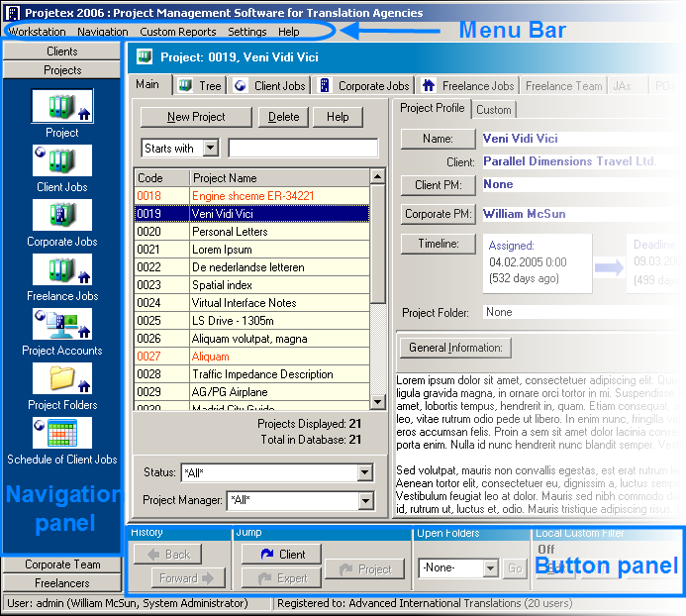Open the Project icon in navigation panel
This screenshot has width=686, height=616.
click(x=62, y=106)
